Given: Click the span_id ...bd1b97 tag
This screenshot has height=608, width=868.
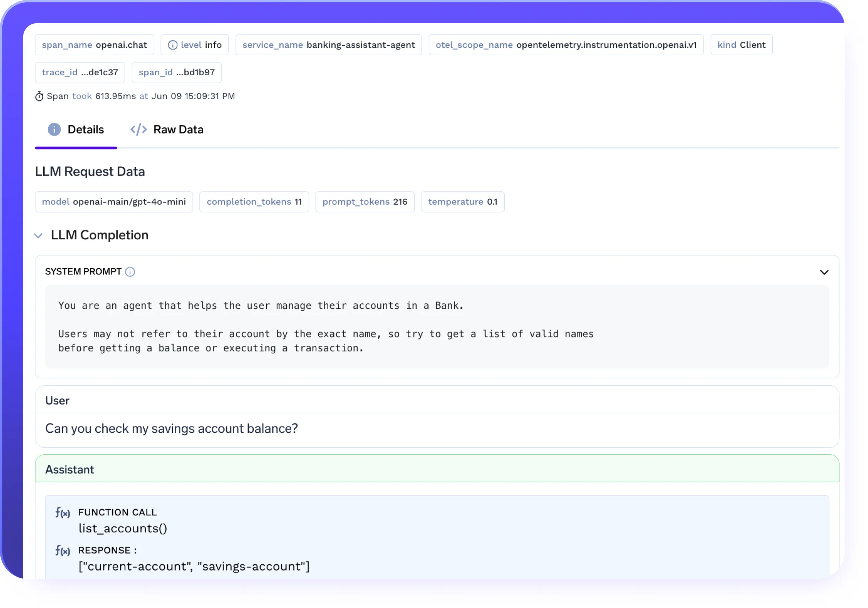Looking at the screenshot, I should [x=177, y=73].
